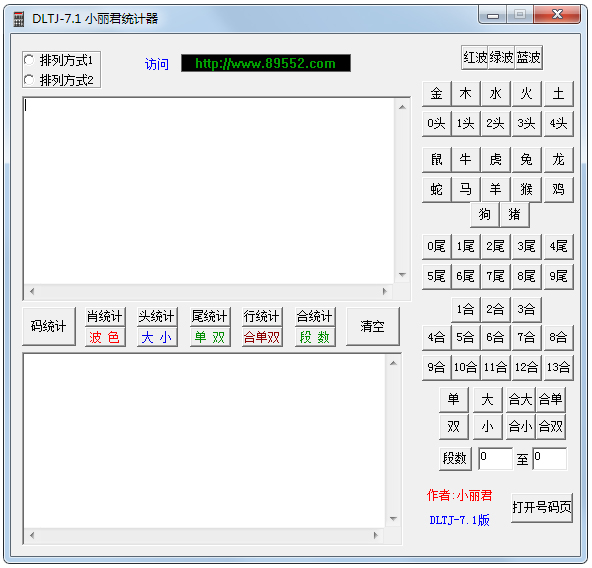Screen dimensions: 592x568
Task: Click the title bar calculator app icon
Action: 19,19
